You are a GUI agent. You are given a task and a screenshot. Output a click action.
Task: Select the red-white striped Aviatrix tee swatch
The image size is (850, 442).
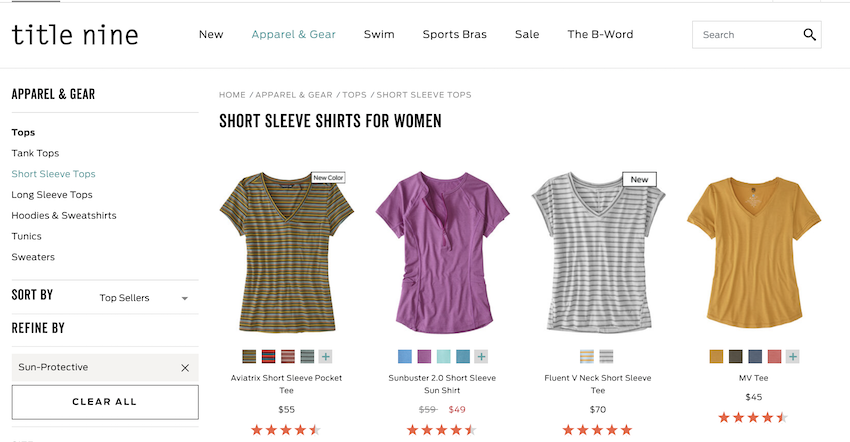pyautogui.click(x=288, y=356)
